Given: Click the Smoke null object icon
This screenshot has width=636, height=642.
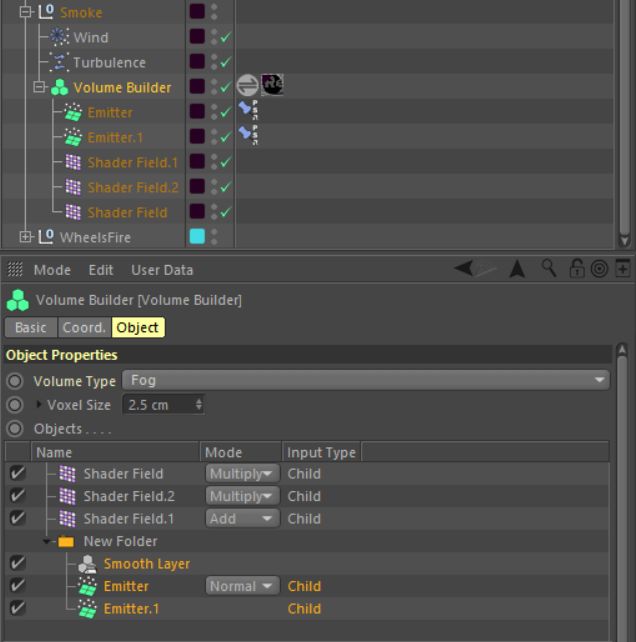Looking at the screenshot, I should (x=46, y=12).
